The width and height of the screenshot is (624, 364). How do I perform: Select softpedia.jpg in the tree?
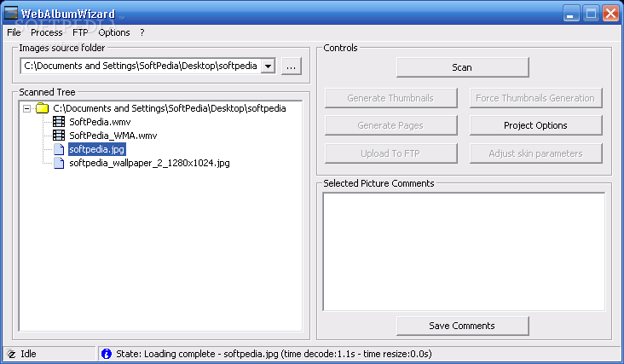click(97, 149)
